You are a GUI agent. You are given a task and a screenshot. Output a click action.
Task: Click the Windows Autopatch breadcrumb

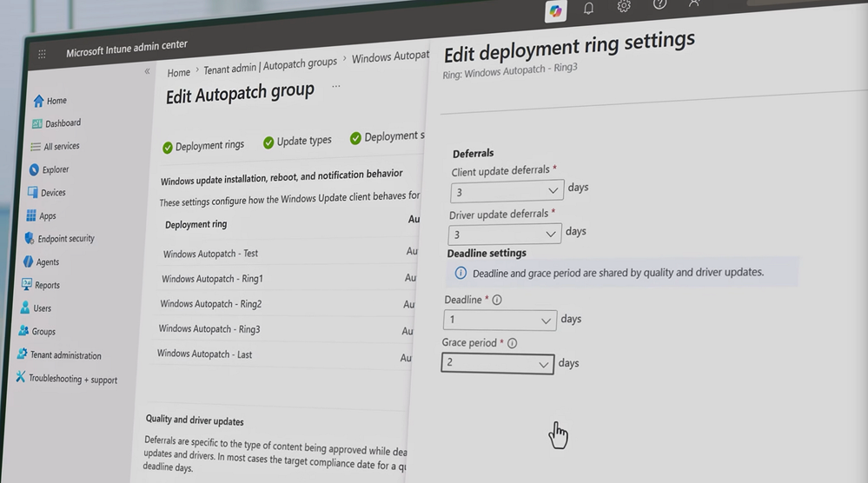[391, 56]
